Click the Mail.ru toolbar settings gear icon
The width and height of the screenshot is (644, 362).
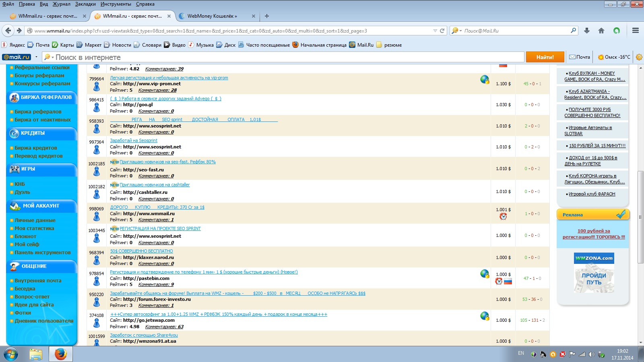tap(639, 57)
